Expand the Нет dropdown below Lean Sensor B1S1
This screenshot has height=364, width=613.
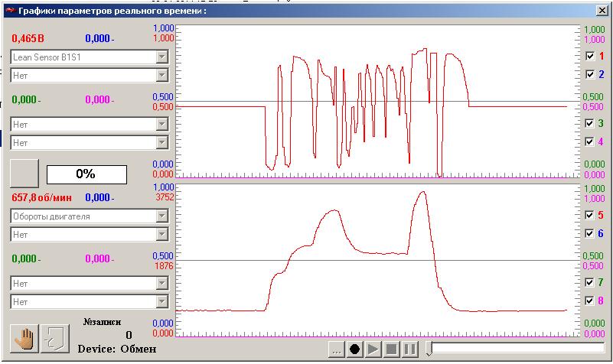coord(161,75)
